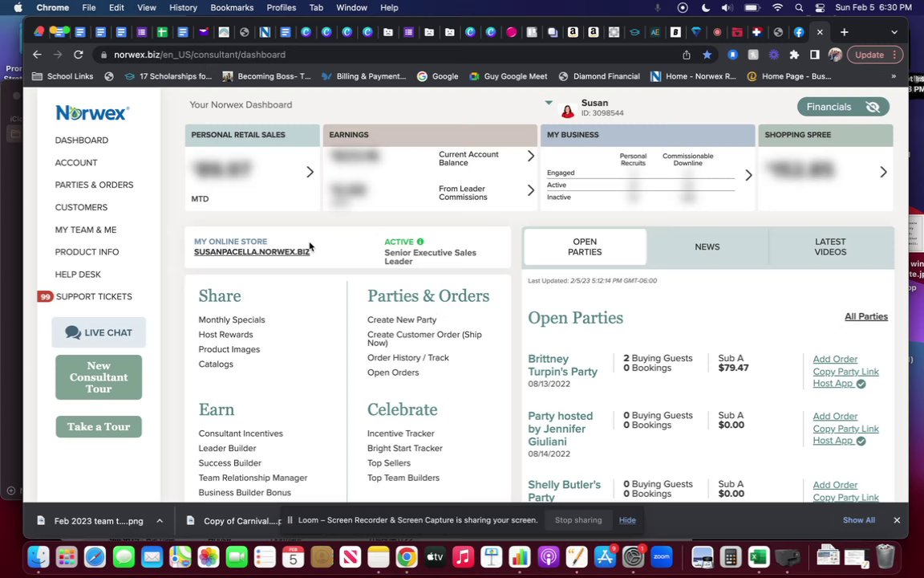Viewport: 924px width, 578px height.
Task: Open the History menu in the menu bar
Action: click(x=183, y=8)
